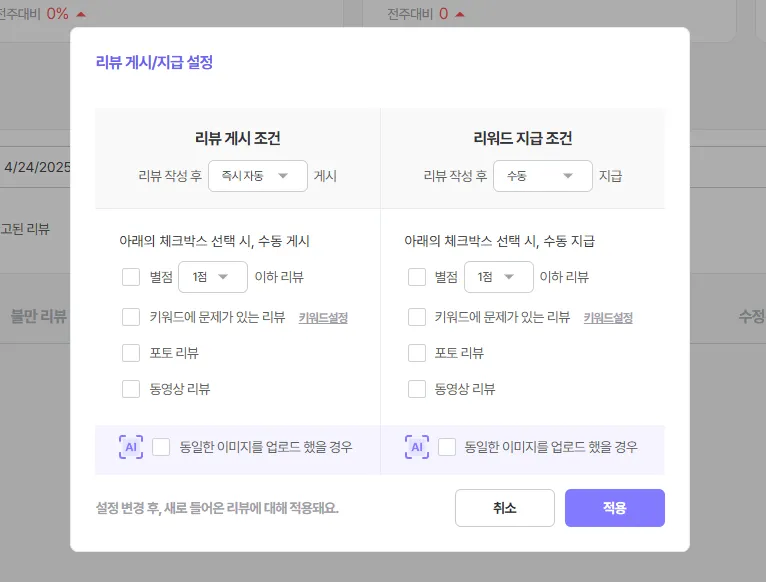Check 동영상 리뷰 under 리뷰 게시 조건
766x582 pixels.
tap(131, 389)
